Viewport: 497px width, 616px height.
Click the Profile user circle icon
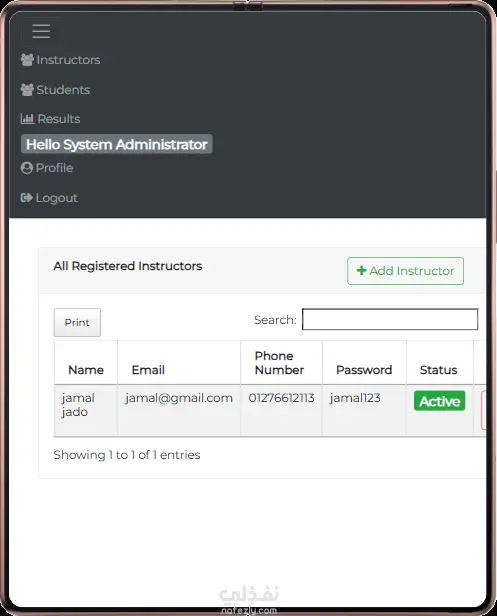click(27, 168)
